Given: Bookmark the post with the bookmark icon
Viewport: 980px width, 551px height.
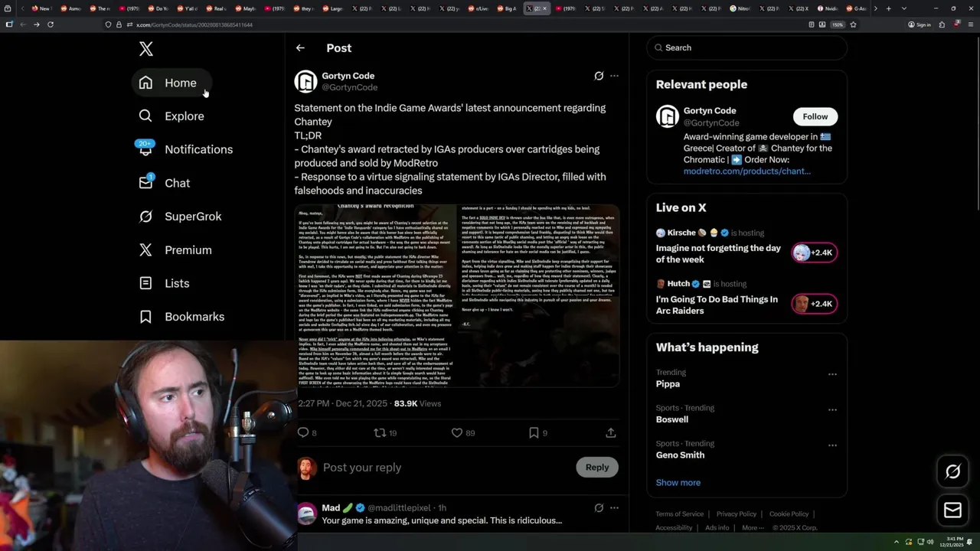Looking at the screenshot, I should click(534, 432).
